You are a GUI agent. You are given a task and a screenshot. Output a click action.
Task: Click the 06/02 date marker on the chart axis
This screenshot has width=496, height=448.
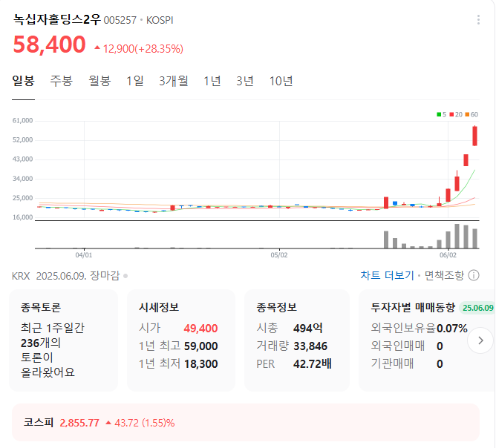(x=448, y=255)
